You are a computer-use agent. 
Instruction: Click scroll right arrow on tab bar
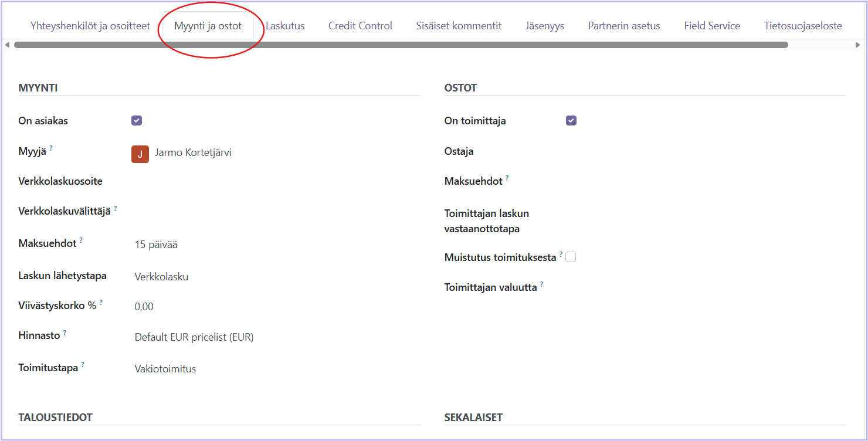tap(858, 45)
